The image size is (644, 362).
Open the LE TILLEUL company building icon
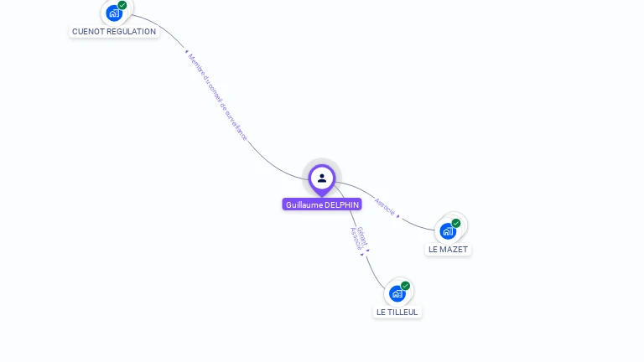(x=397, y=294)
